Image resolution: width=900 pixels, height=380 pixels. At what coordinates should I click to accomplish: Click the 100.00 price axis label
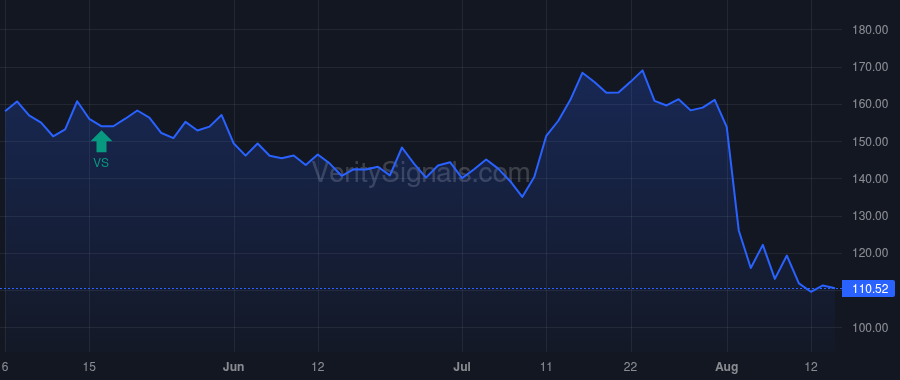[x=870, y=328]
